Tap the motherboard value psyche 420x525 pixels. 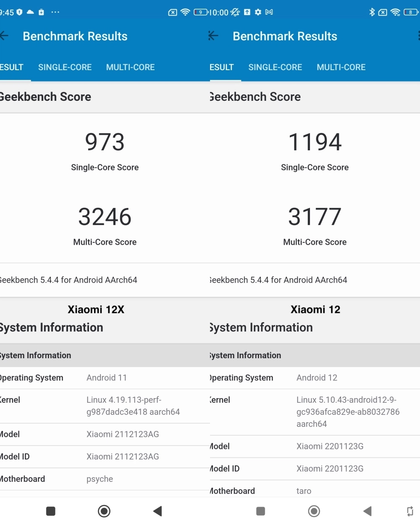[x=100, y=479]
